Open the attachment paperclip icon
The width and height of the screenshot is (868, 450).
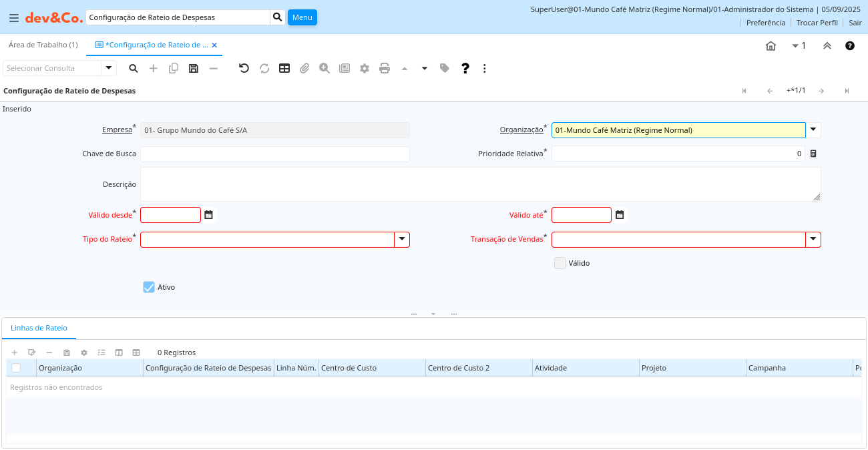click(304, 68)
